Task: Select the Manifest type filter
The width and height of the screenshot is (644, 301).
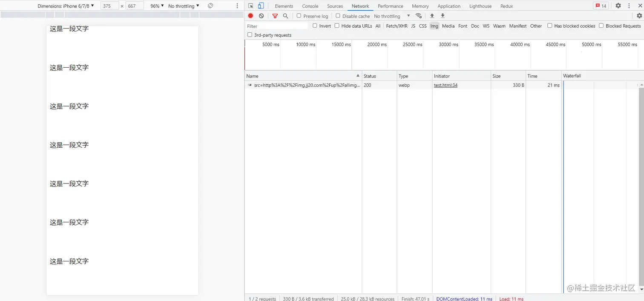Action: point(518,26)
